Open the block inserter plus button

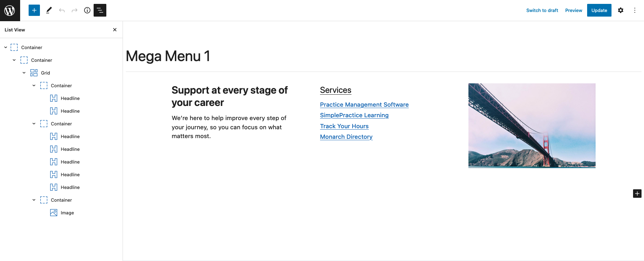click(34, 10)
